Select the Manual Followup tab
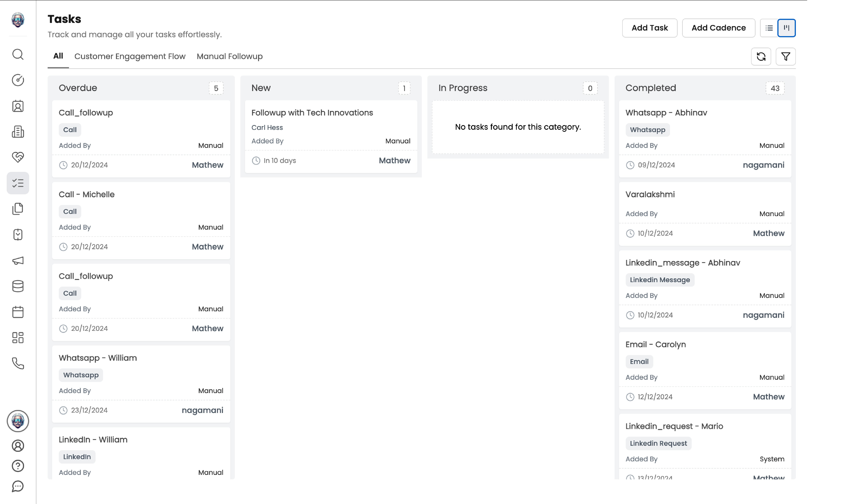This screenshot has height=504, width=843. coord(229,56)
